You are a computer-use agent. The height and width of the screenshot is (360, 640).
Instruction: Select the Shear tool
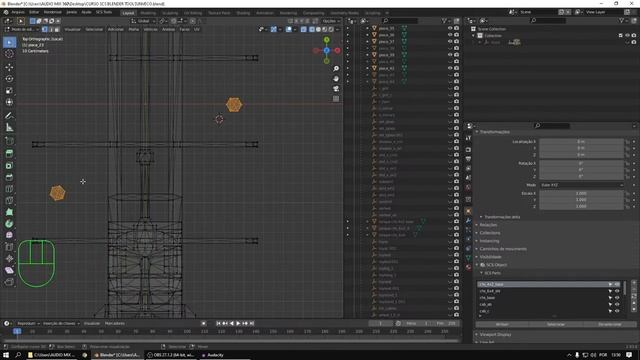tap(9, 270)
